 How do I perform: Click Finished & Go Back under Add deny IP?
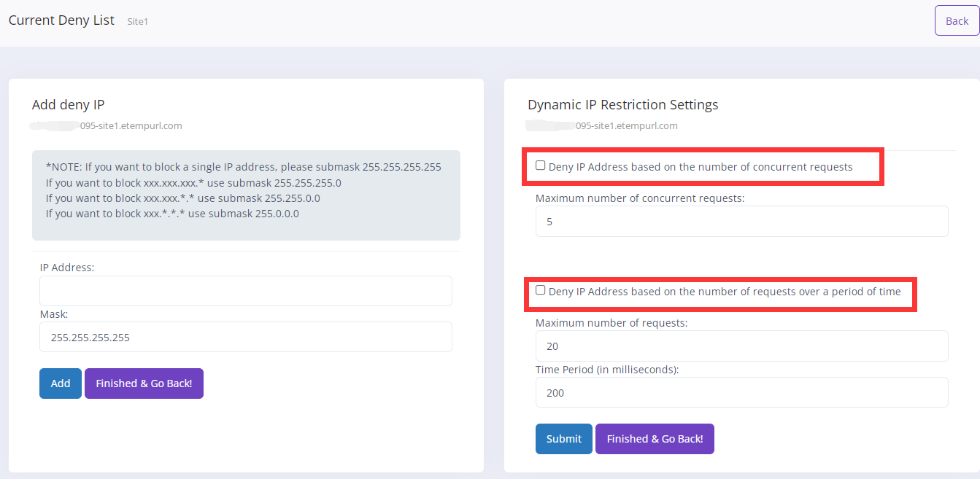click(x=144, y=383)
